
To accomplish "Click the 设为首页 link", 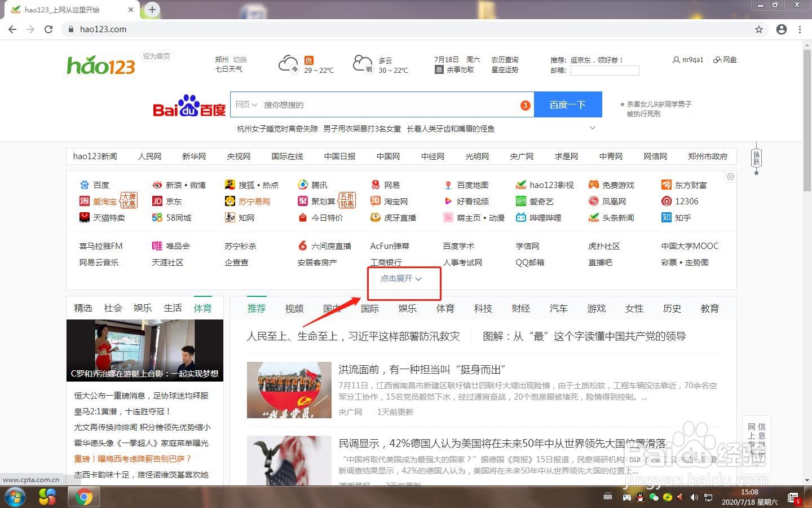I will tap(156, 55).
